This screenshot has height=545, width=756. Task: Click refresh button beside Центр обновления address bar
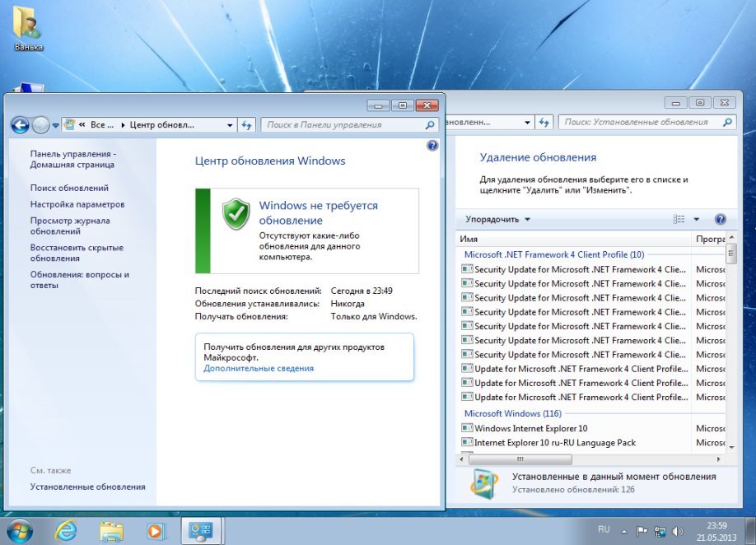point(246,125)
